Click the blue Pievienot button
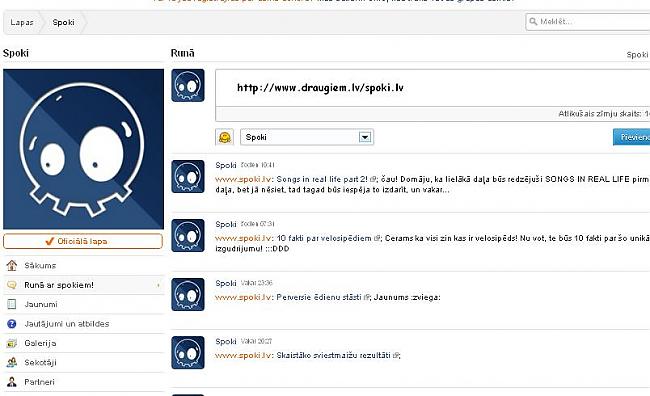This screenshot has height=396, width=650. coord(632,137)
